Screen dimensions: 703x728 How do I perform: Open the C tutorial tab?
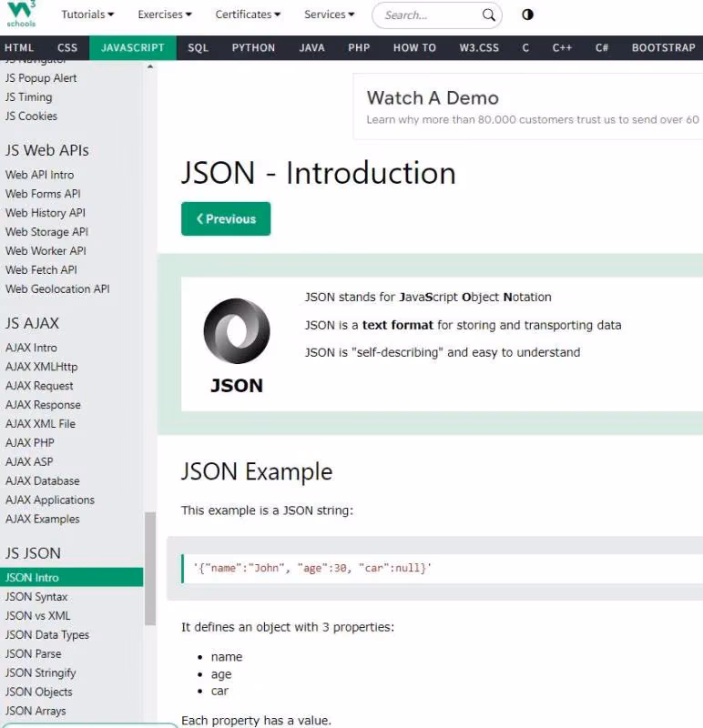click(x=525, y=48)
